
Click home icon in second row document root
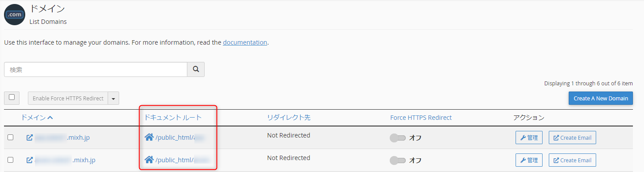pos(149,160)
